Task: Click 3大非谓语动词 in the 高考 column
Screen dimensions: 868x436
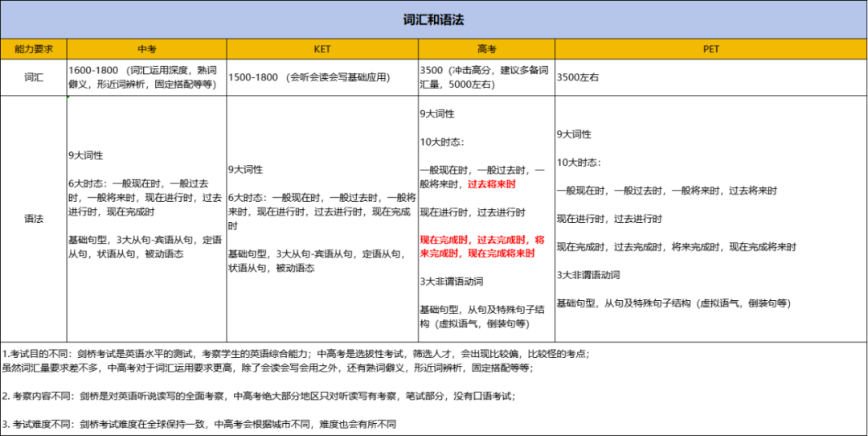Action: pyautogui.click(x=452, y=282)
